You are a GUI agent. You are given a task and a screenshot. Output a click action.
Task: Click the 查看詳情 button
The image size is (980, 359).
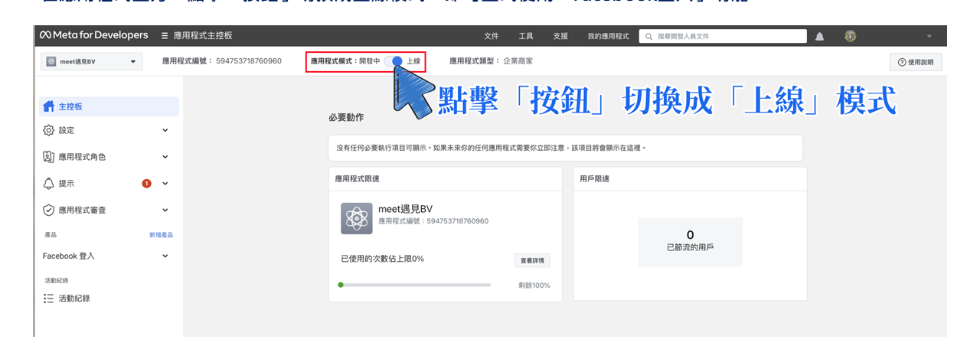(x=532, y=261)
